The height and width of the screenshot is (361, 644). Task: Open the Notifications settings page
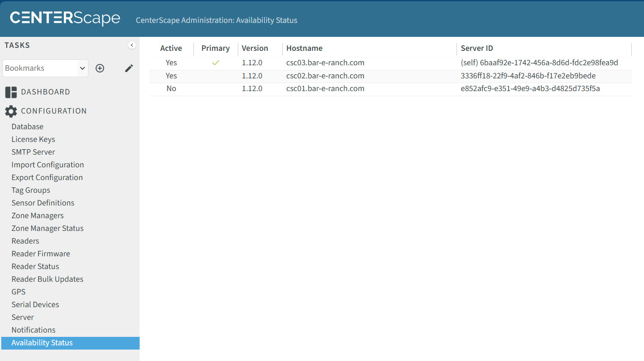coord(33,330)
